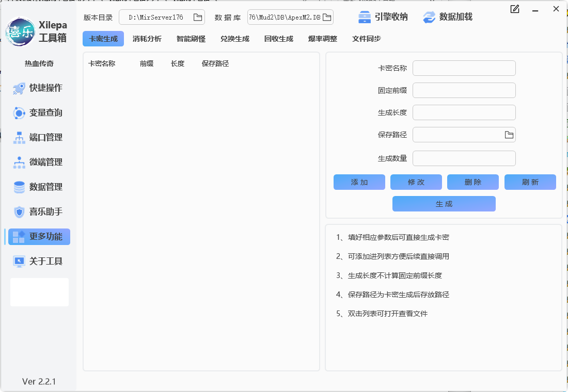Browse folder for 保存路径 field
The width and height of the screenshot is (568, 392).
click(x=509, y=135)
